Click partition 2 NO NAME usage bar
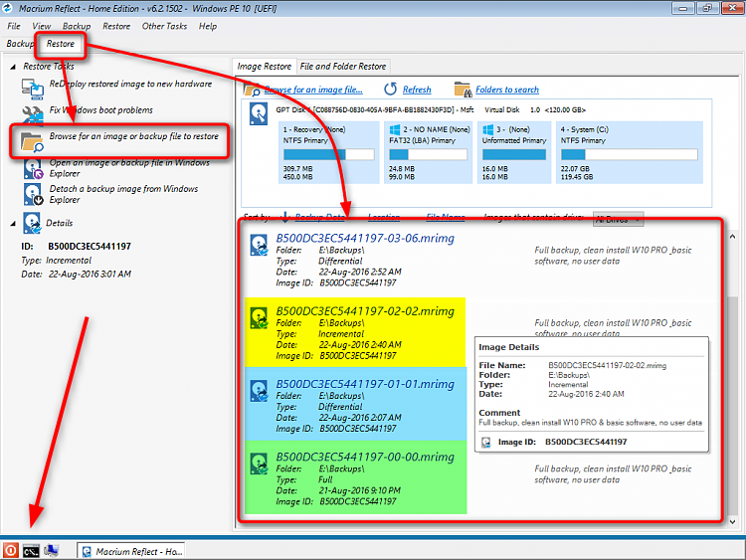The image size is (746, 560). pyautogui.click(x=428, y=154)
